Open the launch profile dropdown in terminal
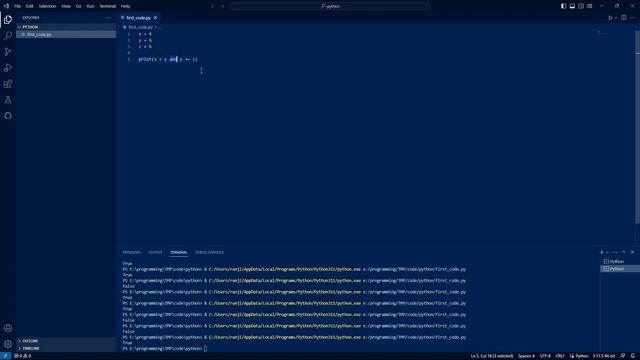Viewport: 640px width, 360px height. 607,252
